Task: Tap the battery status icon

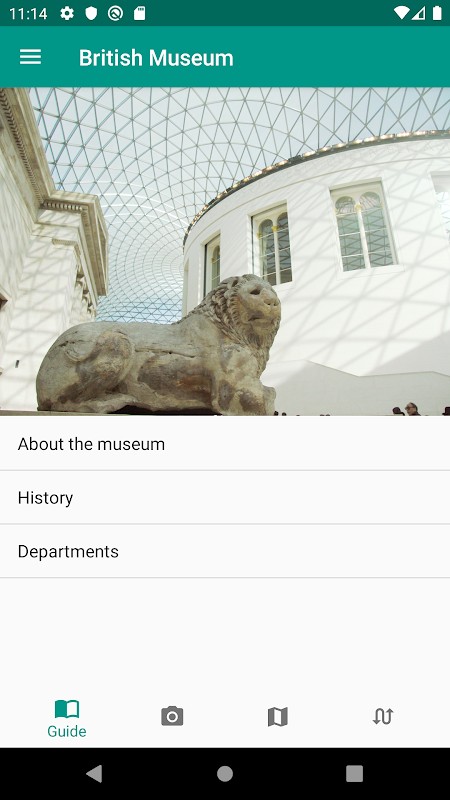Action: pyautogui.click(x=437, y=13)
